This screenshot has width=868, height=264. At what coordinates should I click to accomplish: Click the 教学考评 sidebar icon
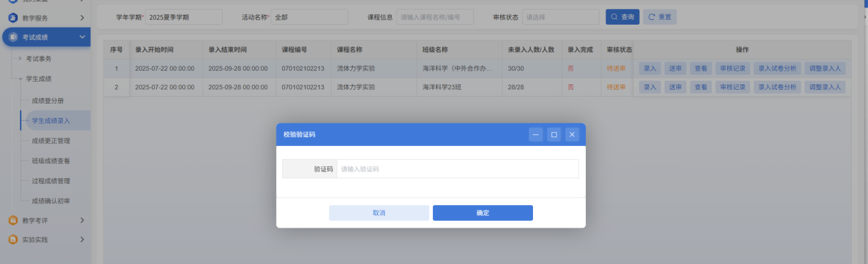pyautogui.click(x=13, y=220)
